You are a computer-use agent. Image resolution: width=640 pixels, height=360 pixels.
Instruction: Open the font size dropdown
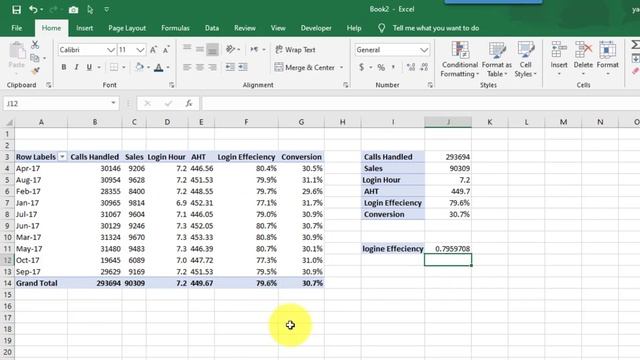pos(140,50)
